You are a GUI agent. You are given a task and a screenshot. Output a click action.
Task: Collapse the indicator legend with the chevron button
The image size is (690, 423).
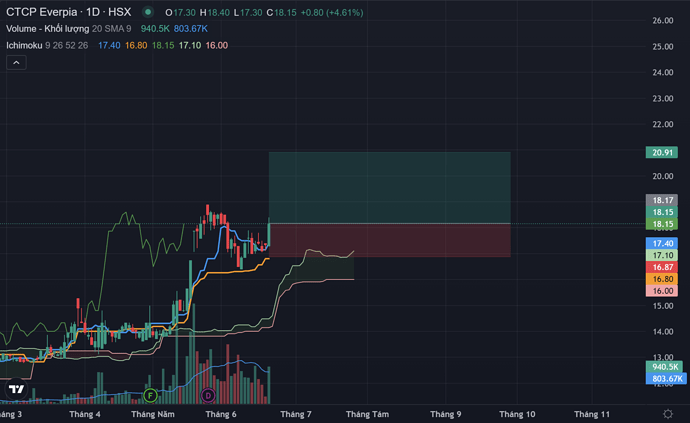coord(16,63)
